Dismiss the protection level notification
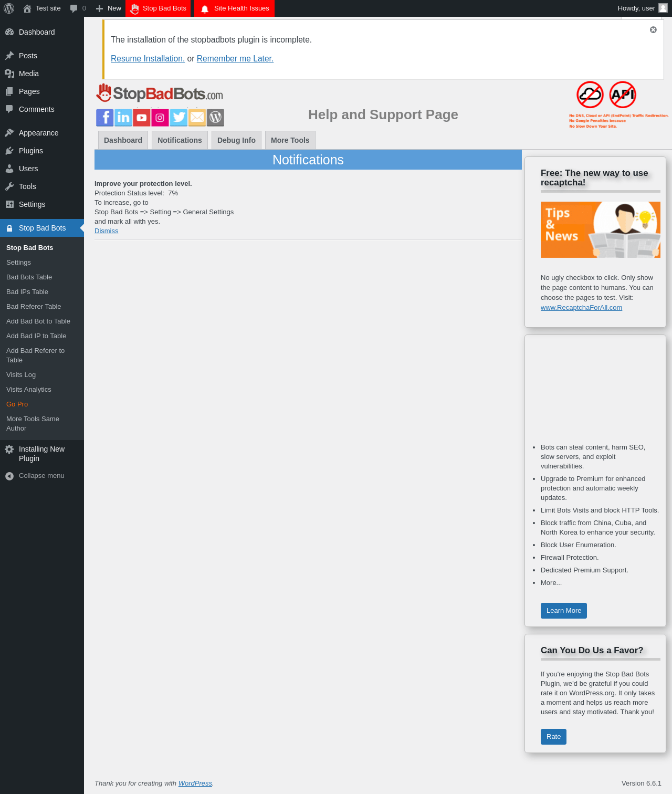 point(106,231)
